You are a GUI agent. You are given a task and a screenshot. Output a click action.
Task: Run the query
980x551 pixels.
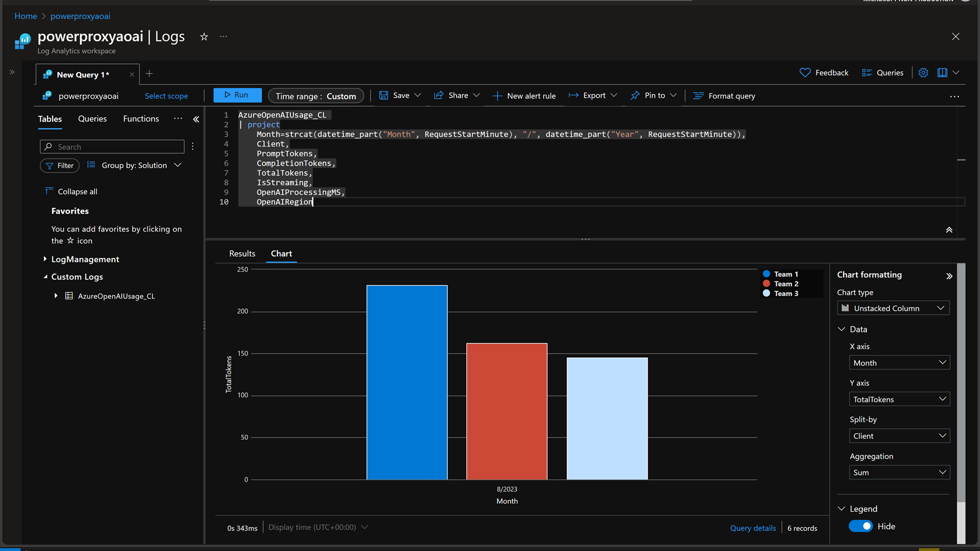(237, 95)
